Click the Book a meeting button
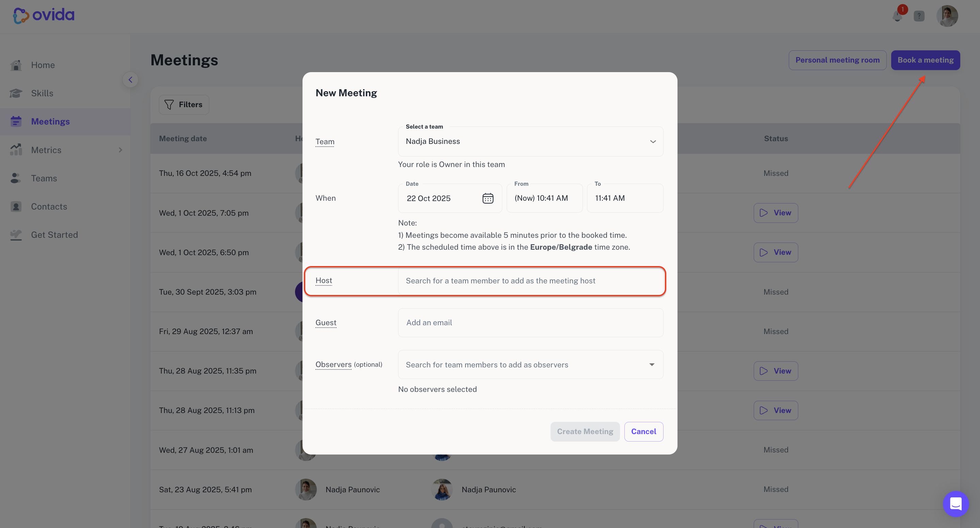 [x=925, y=60]
